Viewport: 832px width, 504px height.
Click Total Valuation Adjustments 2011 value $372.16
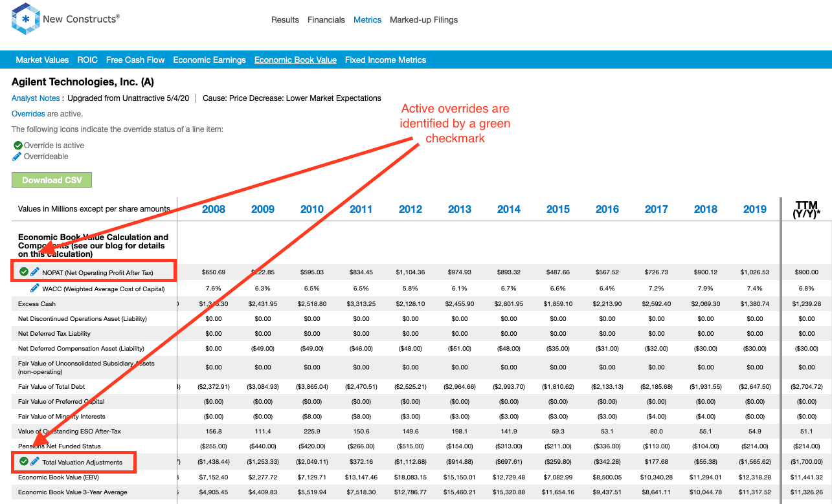[361, 462]
